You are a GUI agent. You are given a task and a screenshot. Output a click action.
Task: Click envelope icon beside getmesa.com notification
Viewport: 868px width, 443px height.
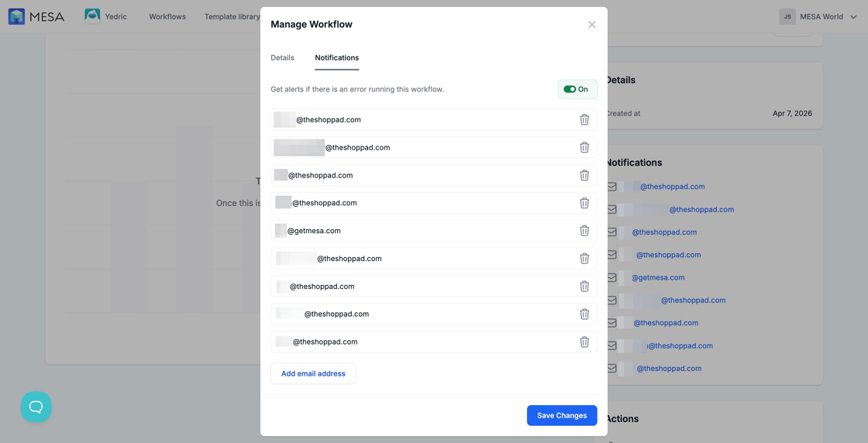coord(612,277)
